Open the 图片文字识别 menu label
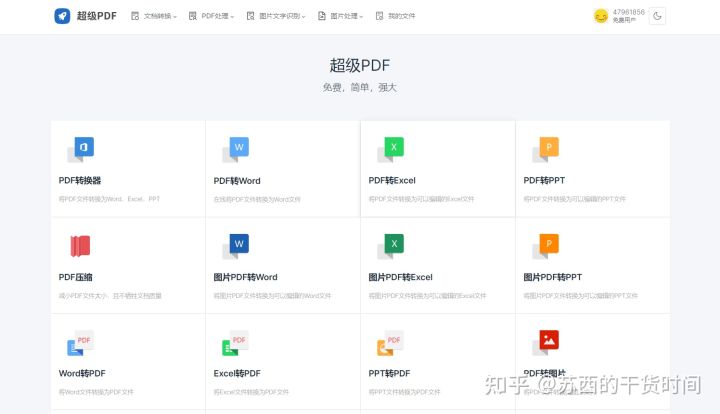Viewport: 720px width, 414px height. 280,16
